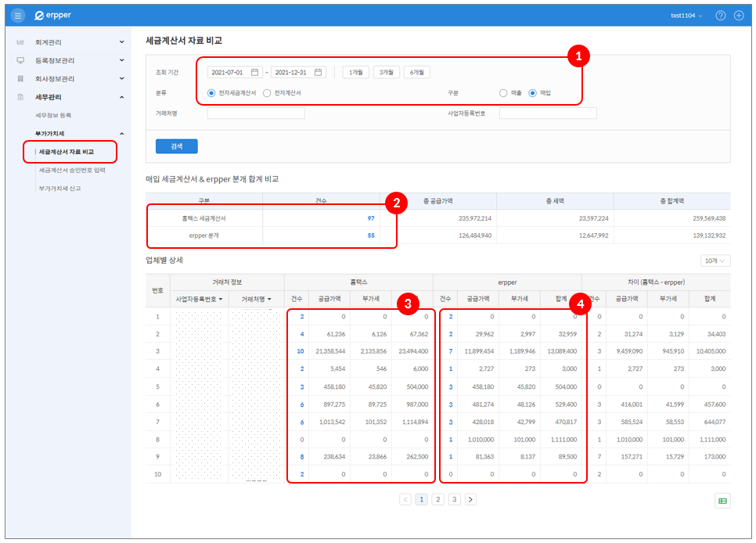Go to page 2 of results

tap(438, 499)
